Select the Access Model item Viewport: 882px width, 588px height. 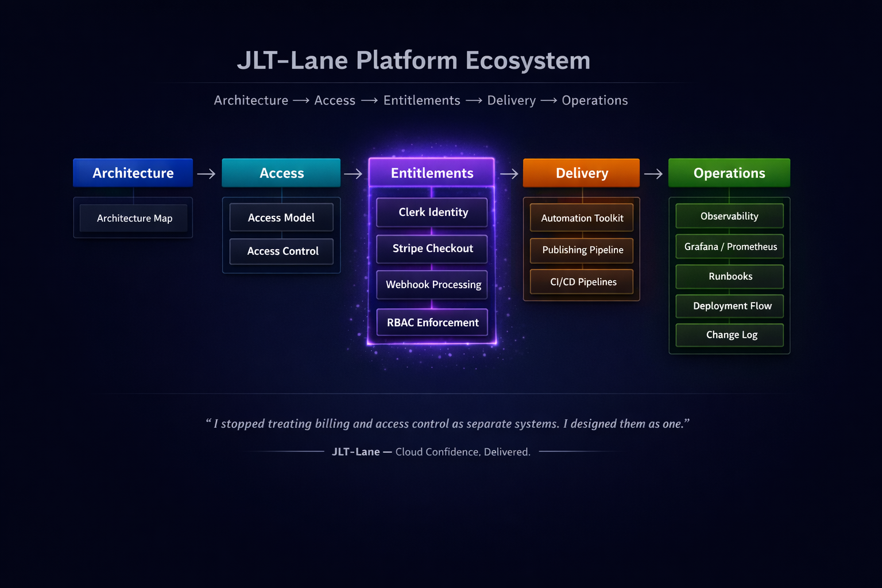[x=281, y=218]
